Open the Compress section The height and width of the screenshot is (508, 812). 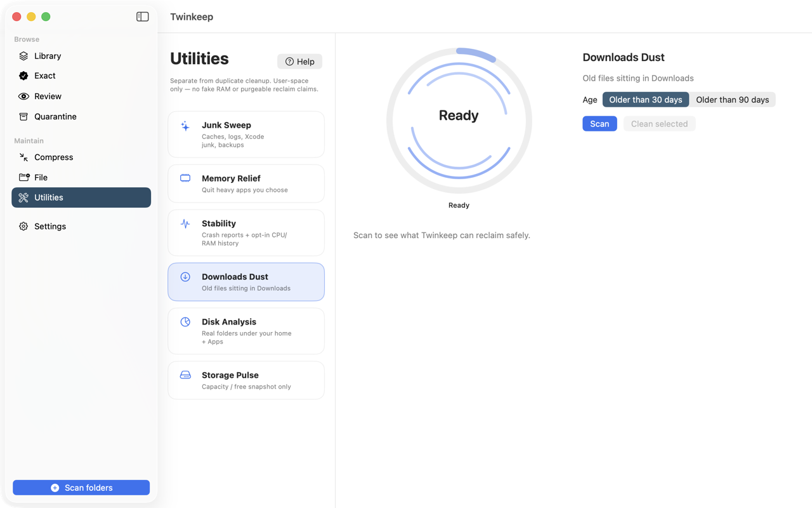pos(81,157)
